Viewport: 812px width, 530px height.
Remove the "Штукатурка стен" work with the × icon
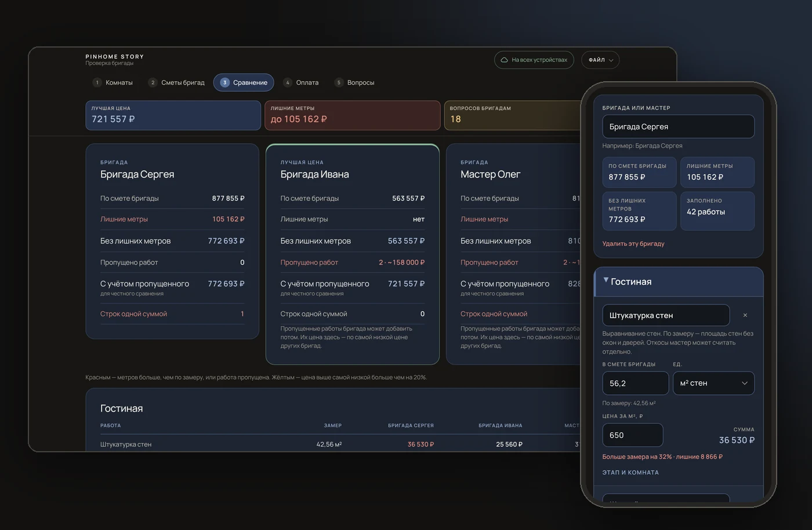coord(745,315)
